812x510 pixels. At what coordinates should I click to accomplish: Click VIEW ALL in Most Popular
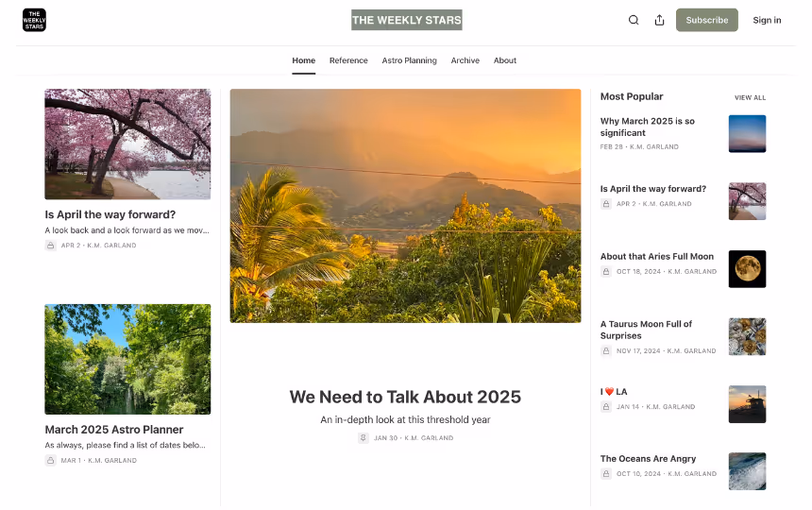[x=750, y=98]
